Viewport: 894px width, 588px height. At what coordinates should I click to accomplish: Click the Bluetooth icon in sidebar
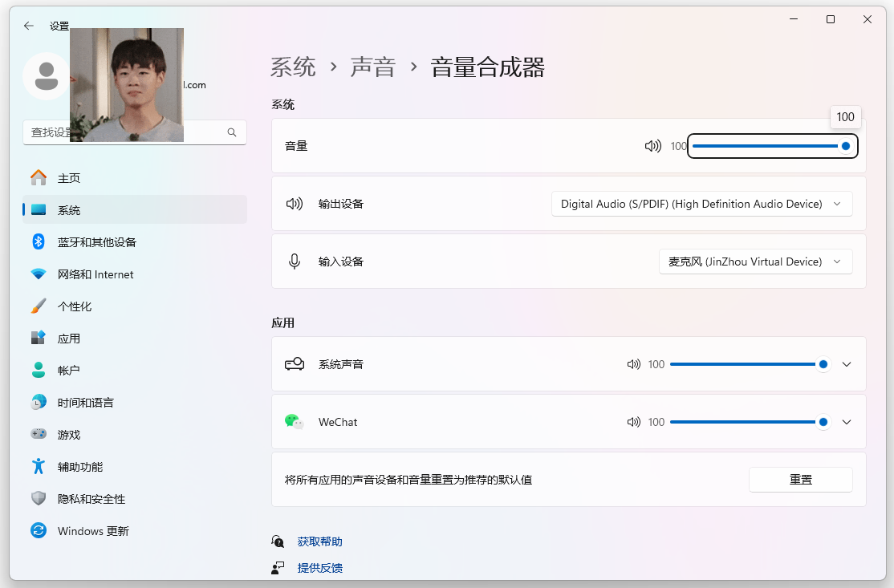pyautogui.click(x=39, y=241)
